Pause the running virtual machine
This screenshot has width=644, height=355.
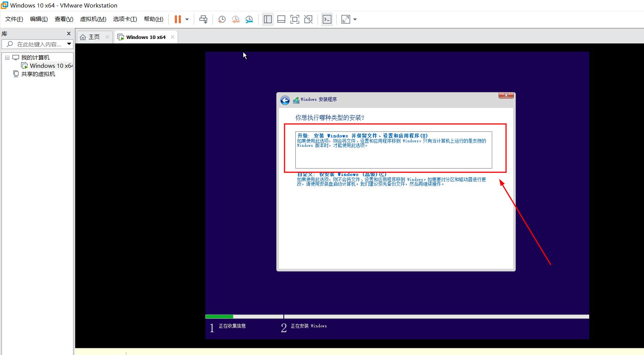tap(178, 19)
